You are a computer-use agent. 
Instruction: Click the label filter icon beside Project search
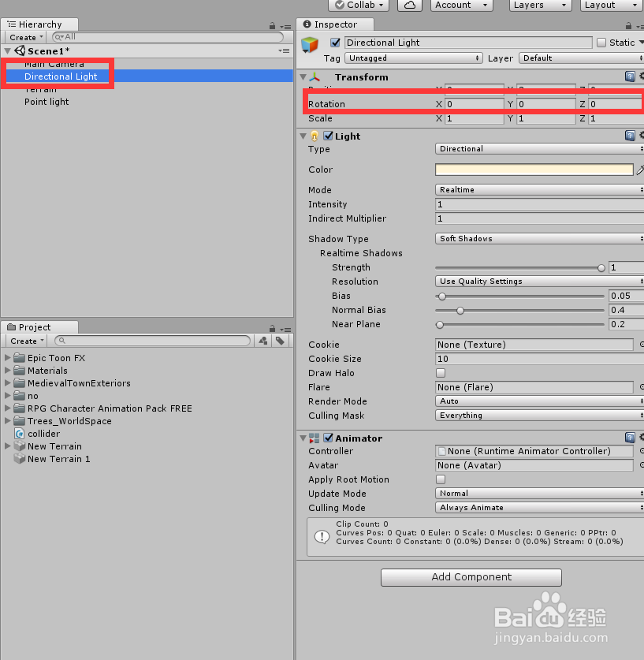(281, 341)
